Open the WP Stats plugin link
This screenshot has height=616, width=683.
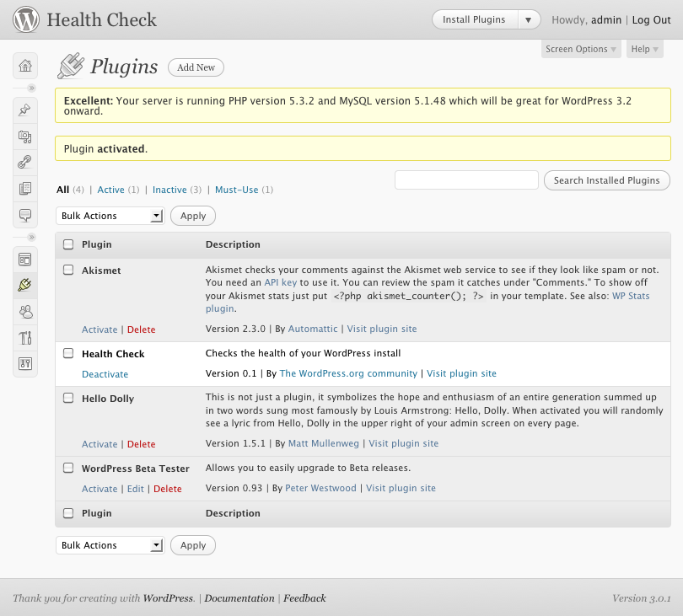coord(631,296)
